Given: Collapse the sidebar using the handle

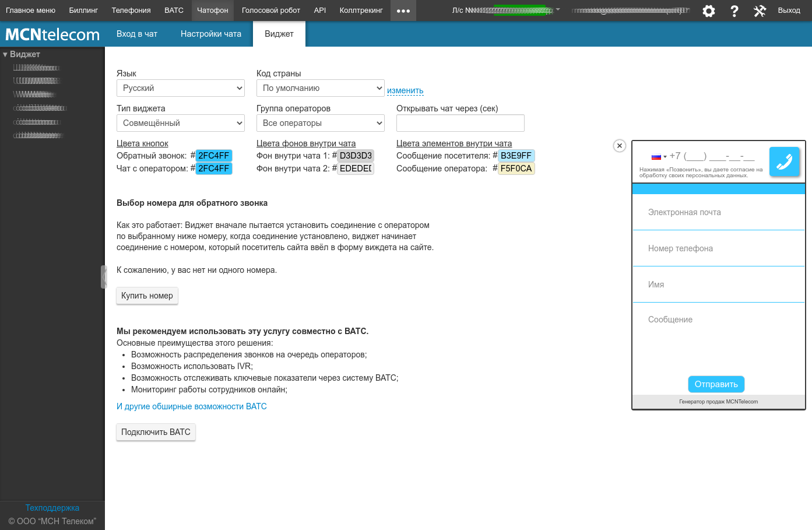Looking at the screenshot, I should (x=104, y=277).
